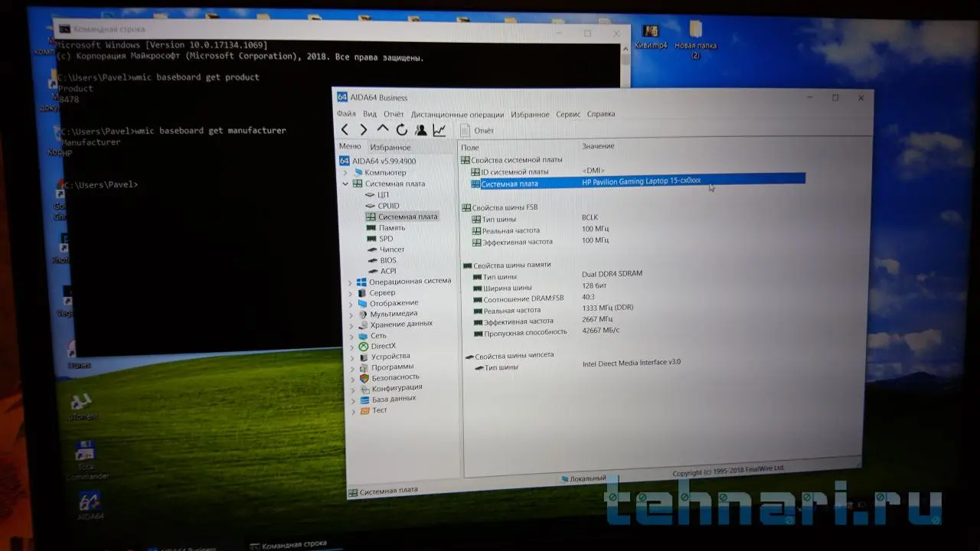The image size is (980, 551).
Task: Select Компьютер in the tree
Action: click(380, 173)
